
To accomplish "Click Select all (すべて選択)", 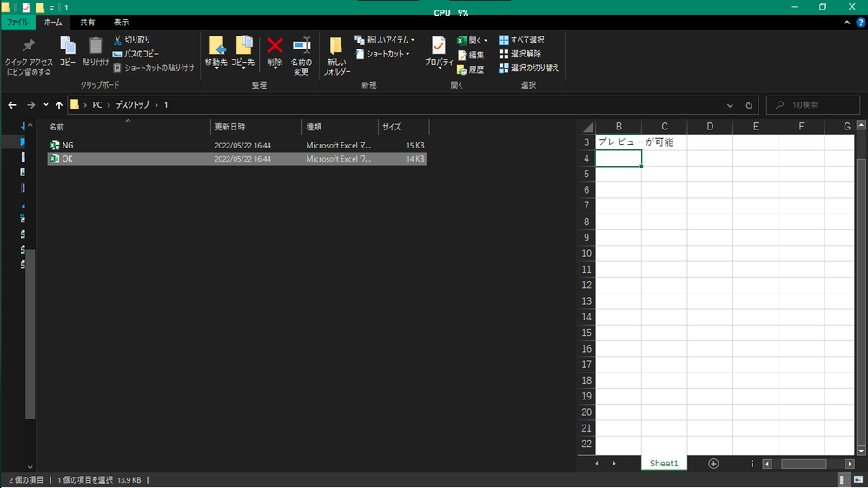I will click(521, 40).
